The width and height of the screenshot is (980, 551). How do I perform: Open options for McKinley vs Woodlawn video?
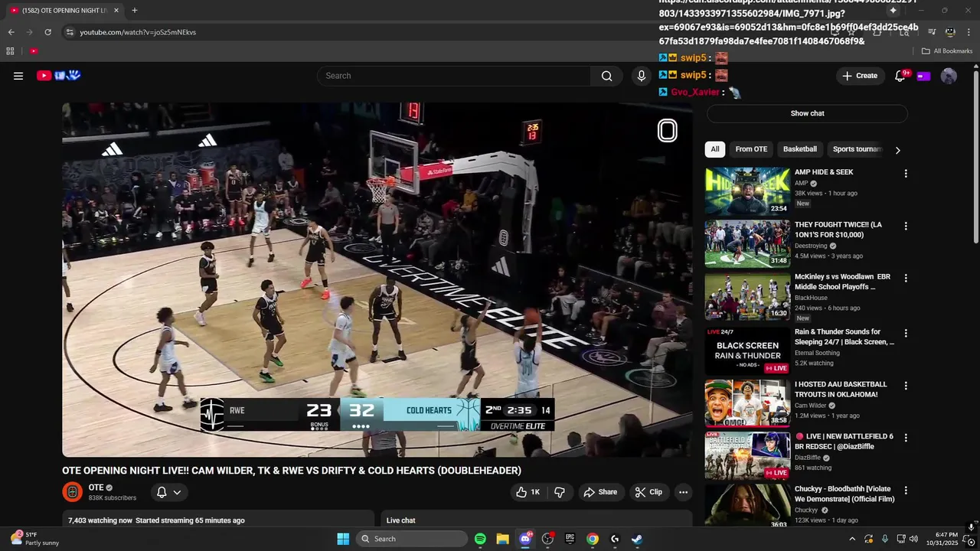click(906, 278)
